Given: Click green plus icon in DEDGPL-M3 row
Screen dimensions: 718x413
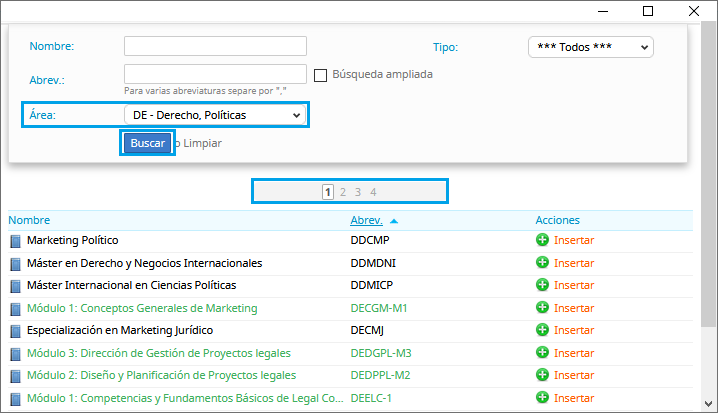Looking at the screenshot, I should pyautogui.click(x=542, y=352).
